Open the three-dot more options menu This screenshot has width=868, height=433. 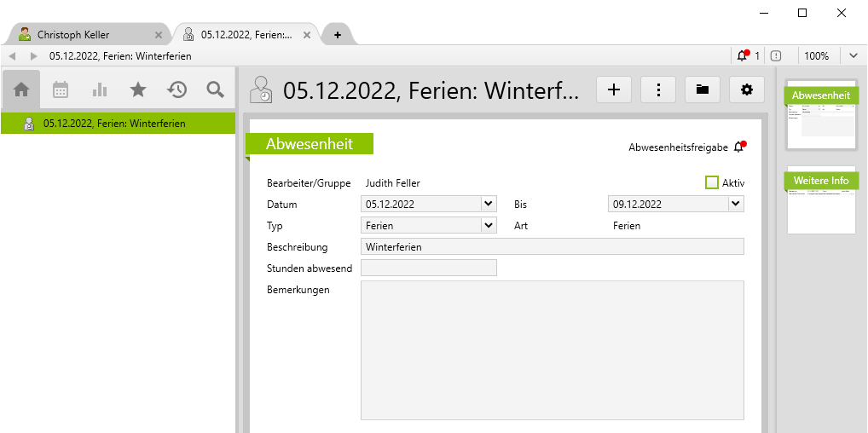point(658,89)
